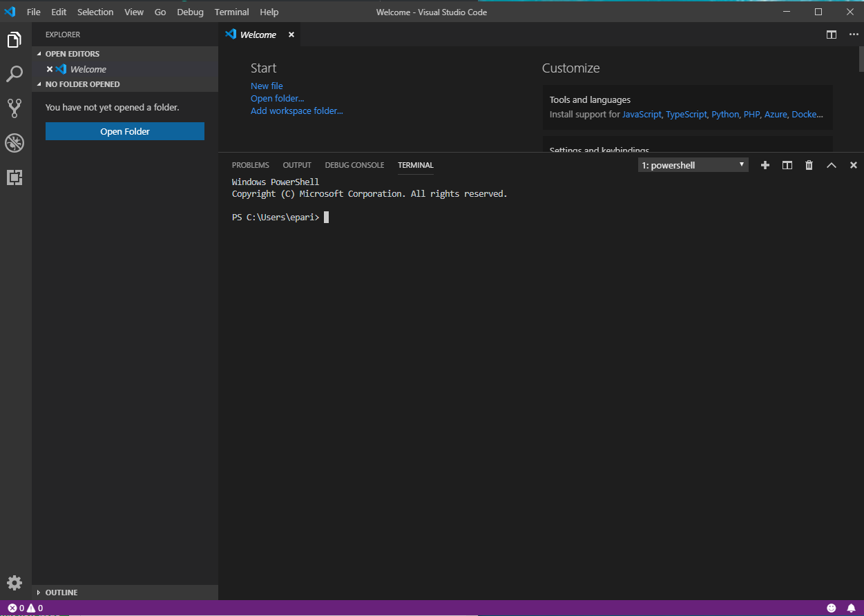Image resolution: width=864 pixels, height=616 pixels.
Task: Expand the Outline section
Action: [x=125, y=593]
